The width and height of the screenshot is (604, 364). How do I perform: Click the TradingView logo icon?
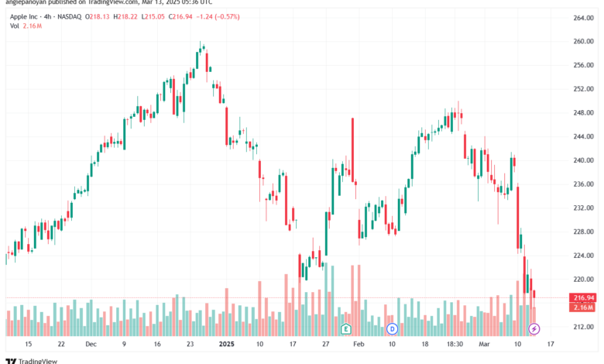pos(11,362)
